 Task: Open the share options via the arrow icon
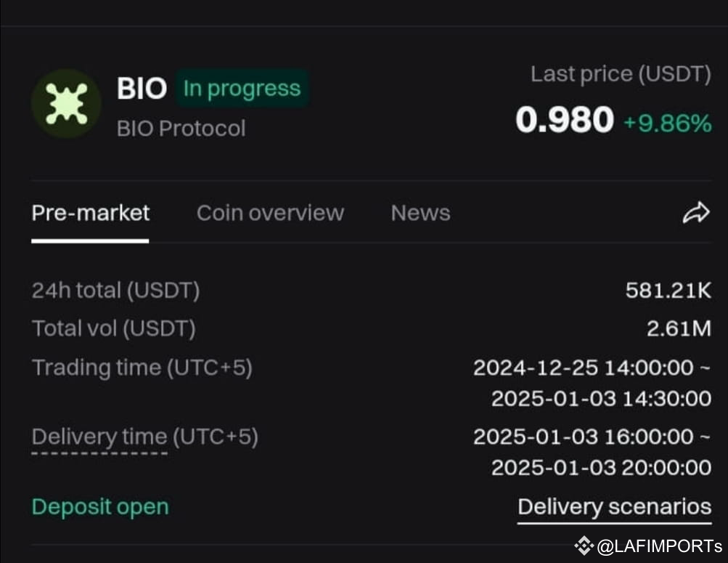(x=696, y=212)
